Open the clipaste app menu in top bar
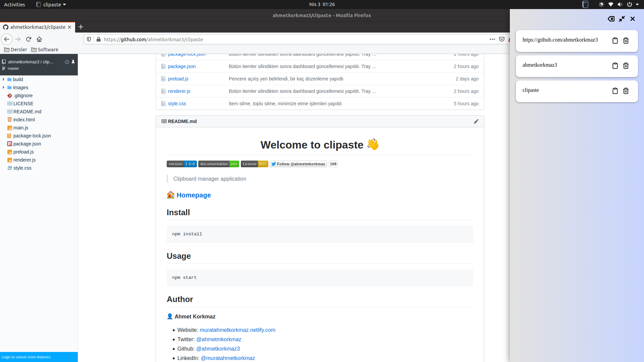Screen dimensions: 644x362 tap(51, 4)
